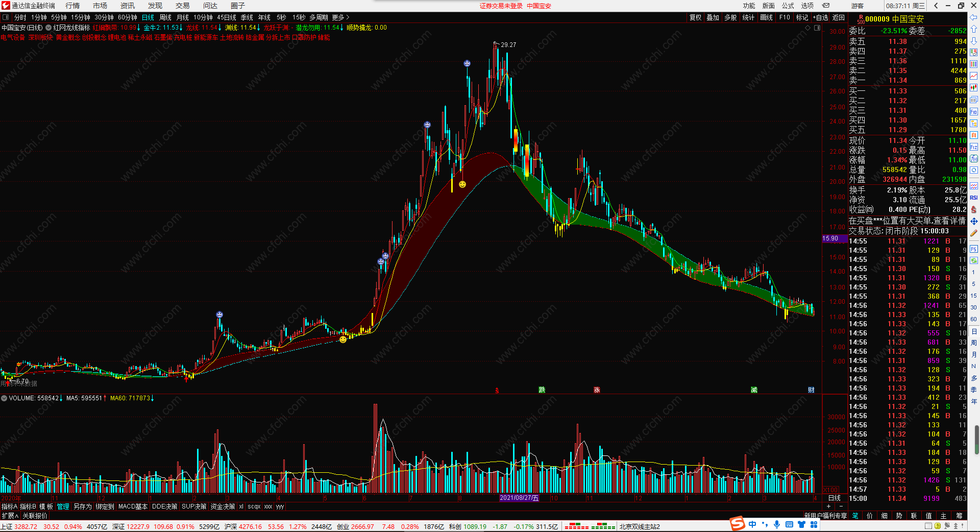Open the colored grid quote list icon
980x532 pixels.
click(974, 64)
